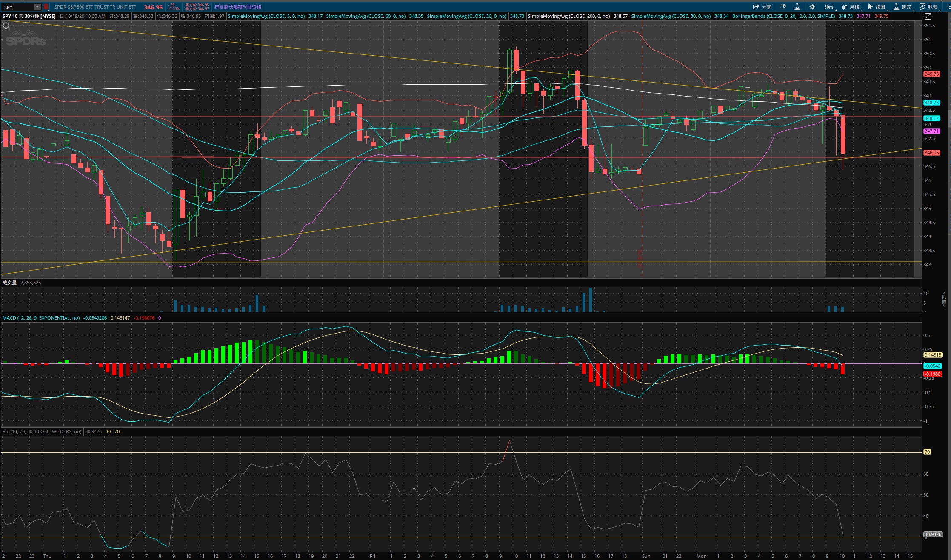Screen dimensions: 951x560
Task: Click the 347.71 lower band price bubble
Action: click(x=931, y=131)
